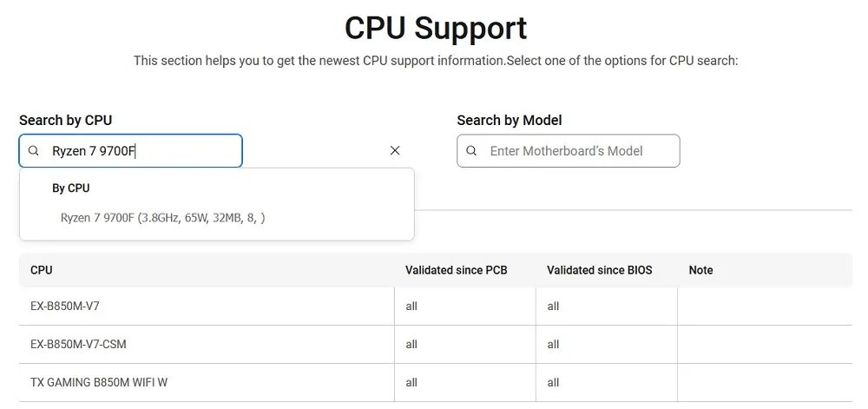Click the Search by Model label
Viewport: 868px width, 409px height.
click(x=510, y=121)
